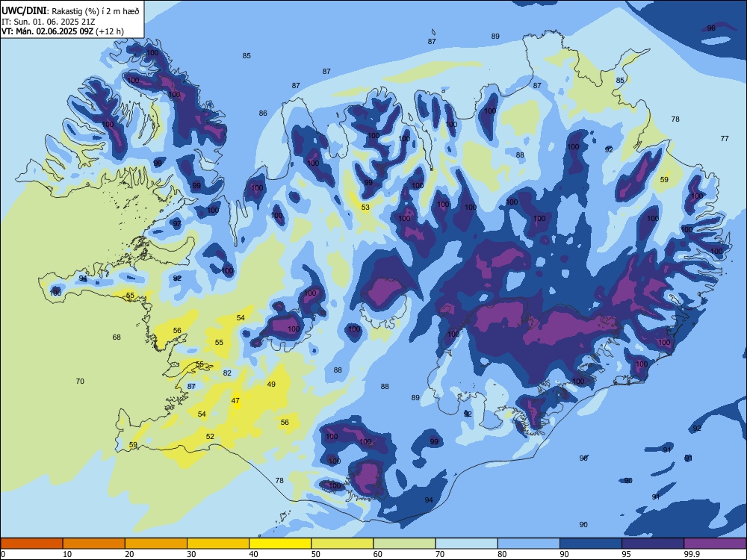Viewport: 747px width, 560px height.
Task: Click the legend tick label '60'
Action: pos(378,554)
